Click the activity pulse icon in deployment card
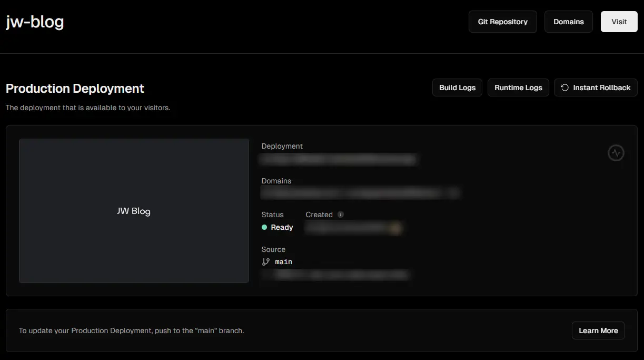Image resolution: width=644 pixels, height=360 pixels. pos(616,153)
